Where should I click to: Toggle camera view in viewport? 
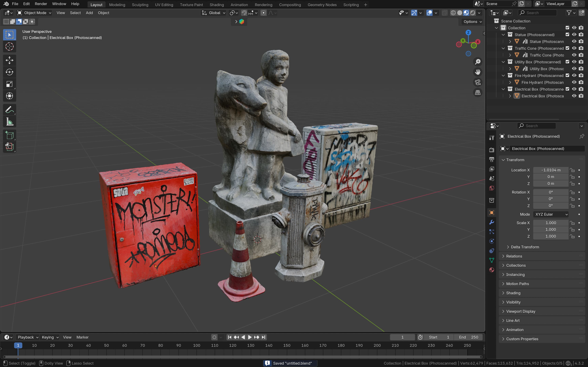478,82
